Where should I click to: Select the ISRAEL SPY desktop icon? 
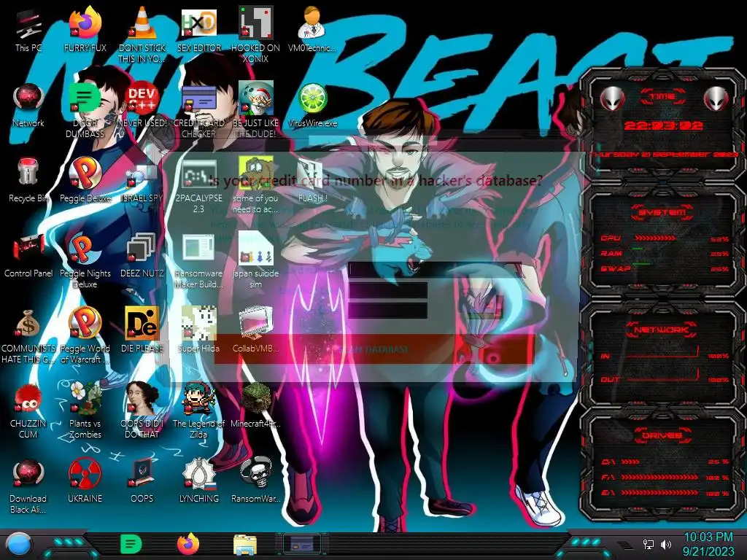click(x=142, y=183)
